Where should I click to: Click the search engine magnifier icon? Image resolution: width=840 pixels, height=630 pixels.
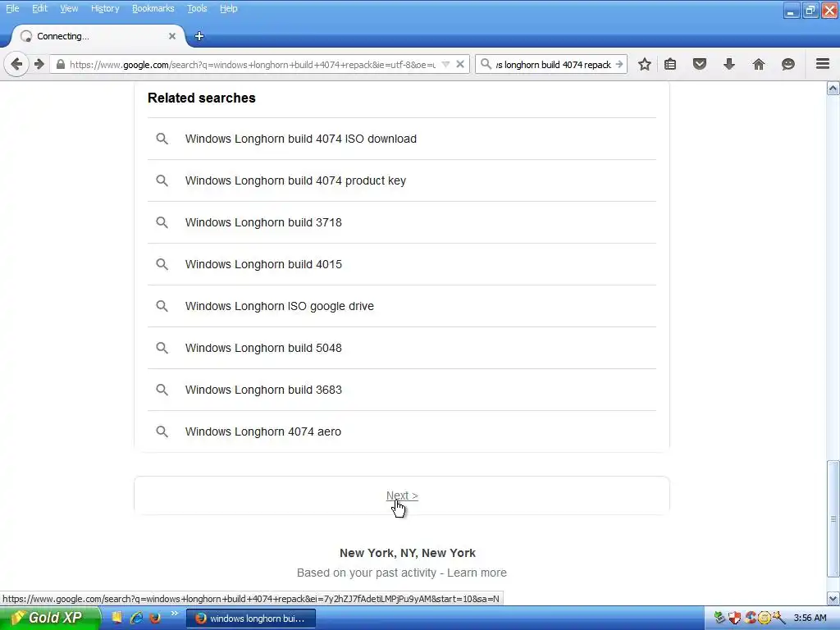[x=486, y=64]
